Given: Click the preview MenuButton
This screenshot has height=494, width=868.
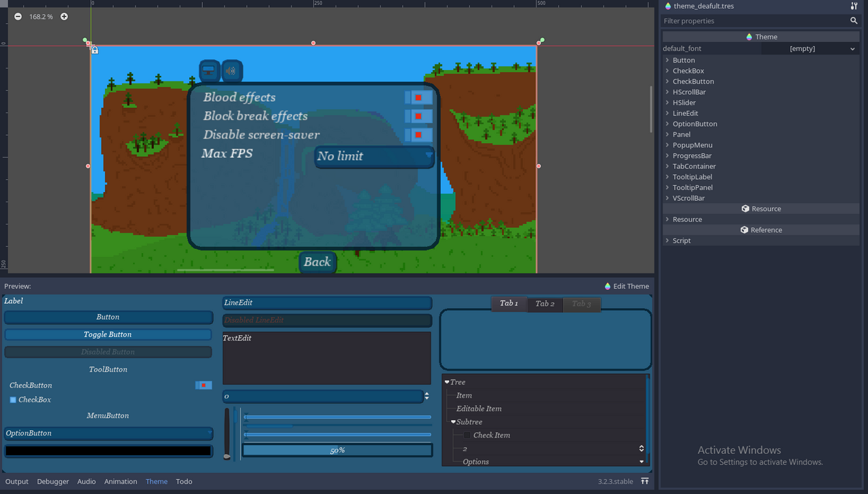Looking at the screenshot, I should [x=108, y=415].
